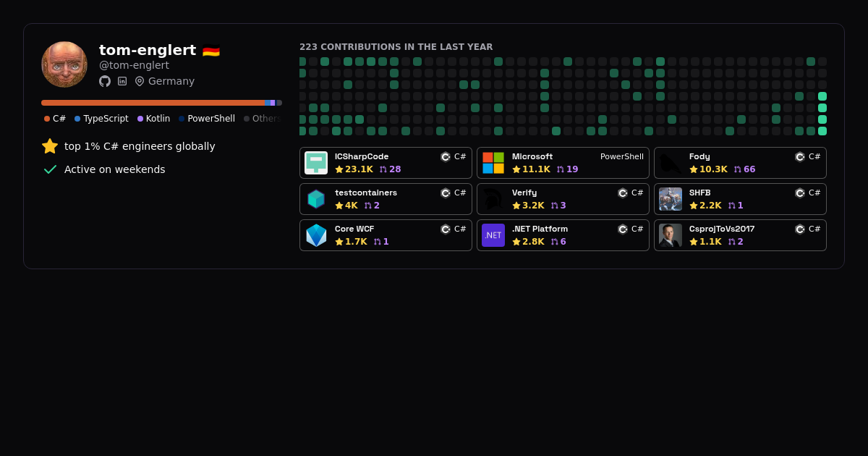The width and height of the screenshot is (868, 456).
Task: Click the Kotlin legend label
Action: 158,119
